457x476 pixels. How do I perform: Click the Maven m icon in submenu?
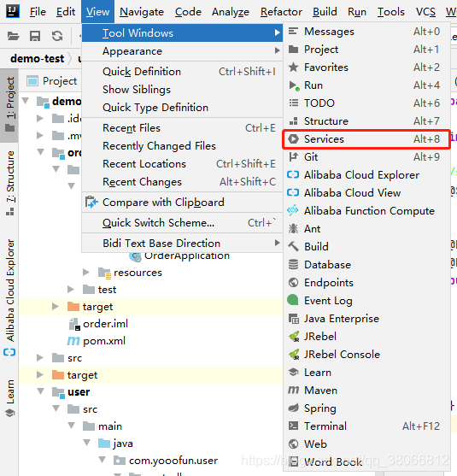pyautogui.click(x=293, y=390)
